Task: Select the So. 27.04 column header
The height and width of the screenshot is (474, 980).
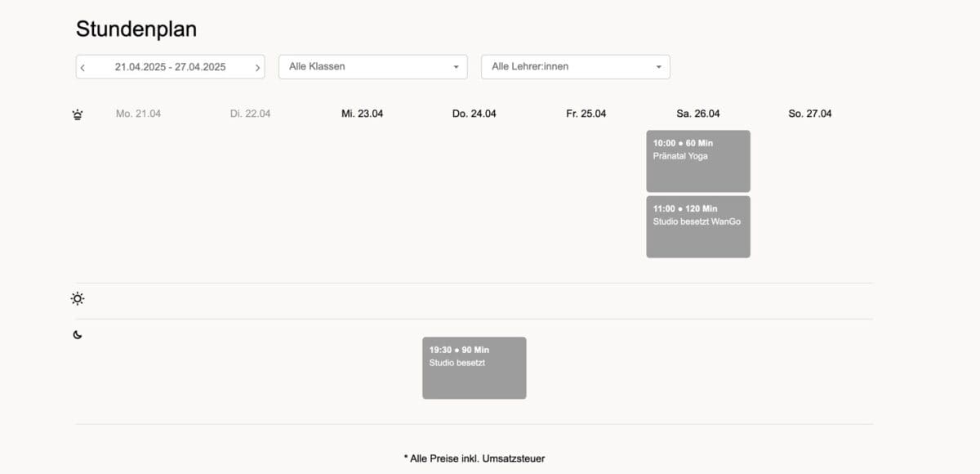Action: [810, 114]
